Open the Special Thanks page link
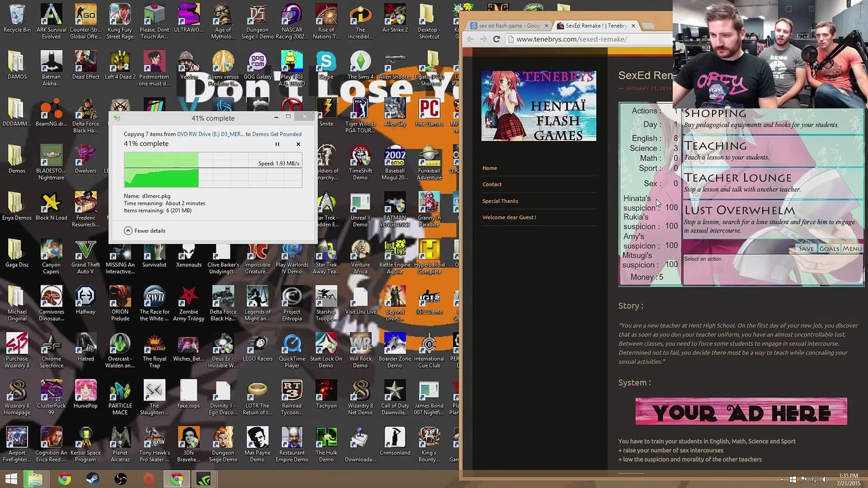868x488 pixels. tap(500, 201)
